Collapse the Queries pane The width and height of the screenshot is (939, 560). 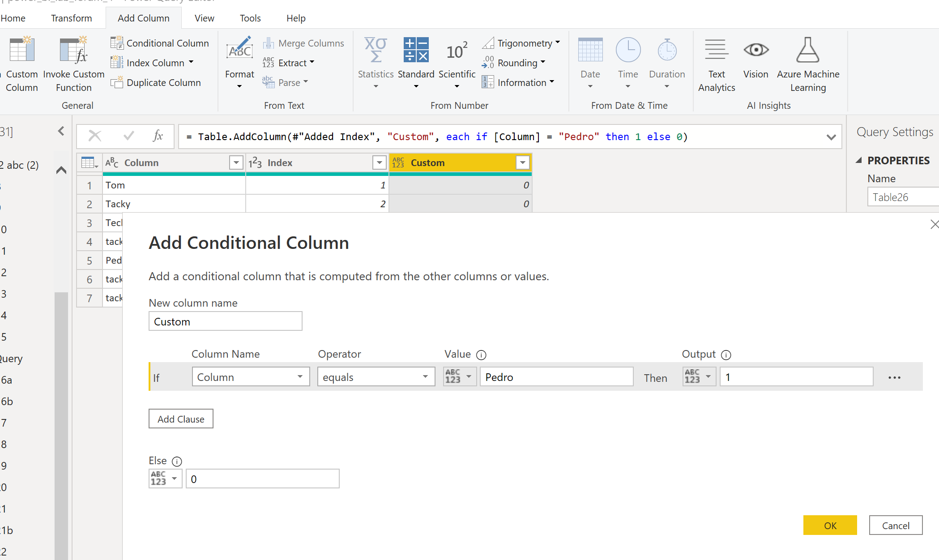(x=61, y=131)
